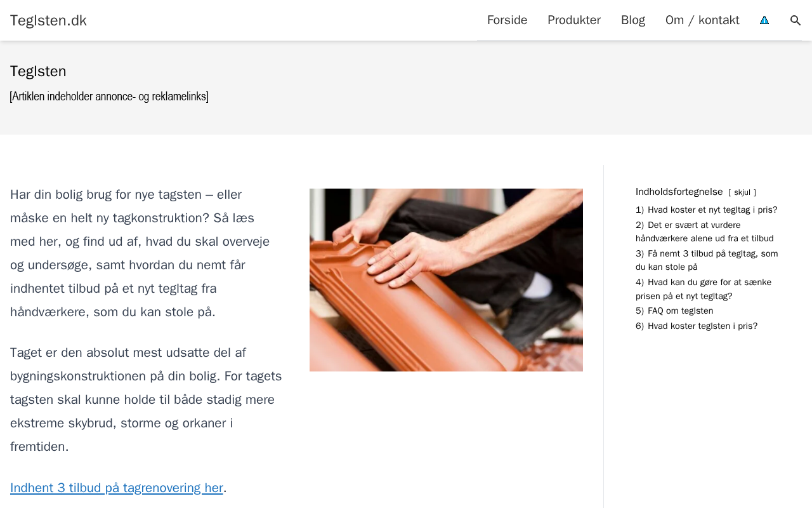Collapse table of contents with skjul
Screen dimensions: 812x508
[742, 192]
